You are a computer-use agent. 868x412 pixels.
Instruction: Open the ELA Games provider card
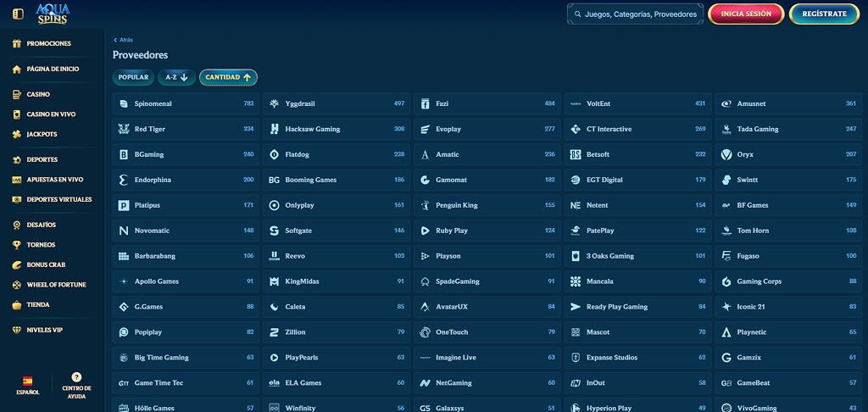tap(337, 383)
